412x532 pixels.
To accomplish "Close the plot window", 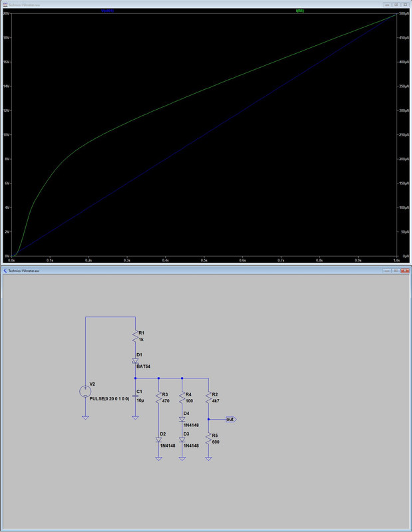I will (x=405, y=5).
